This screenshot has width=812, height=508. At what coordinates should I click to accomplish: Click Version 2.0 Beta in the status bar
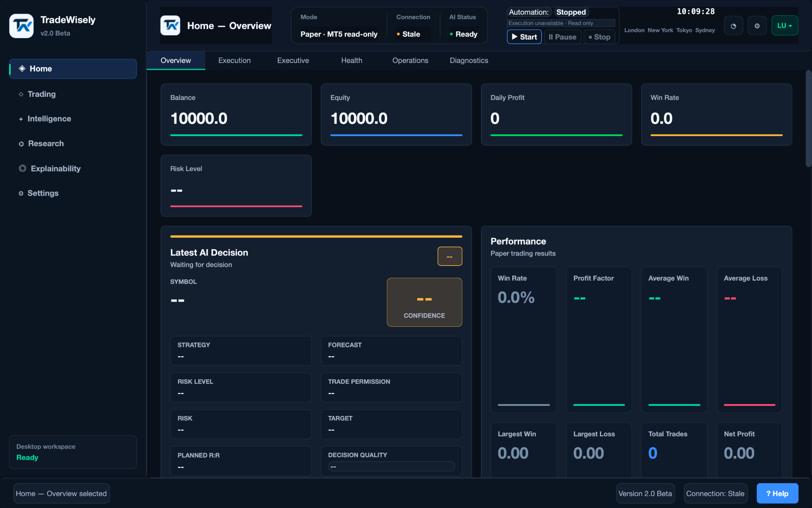[x=645, y=493]
